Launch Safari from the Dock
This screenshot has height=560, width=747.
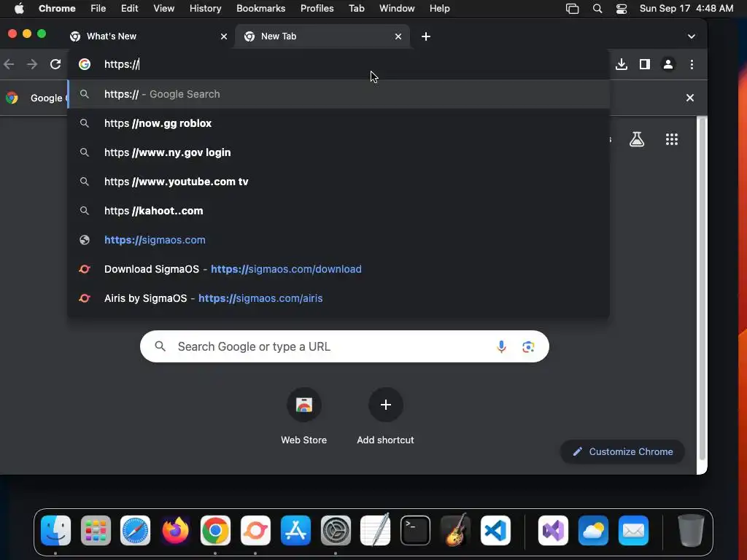point(135,530)
